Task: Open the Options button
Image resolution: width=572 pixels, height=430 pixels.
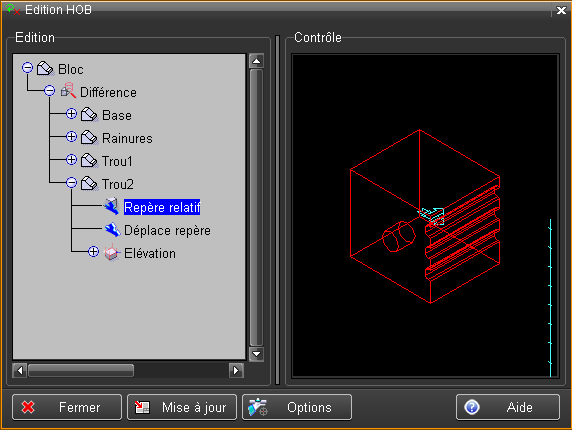Action: tap(297, 407)
